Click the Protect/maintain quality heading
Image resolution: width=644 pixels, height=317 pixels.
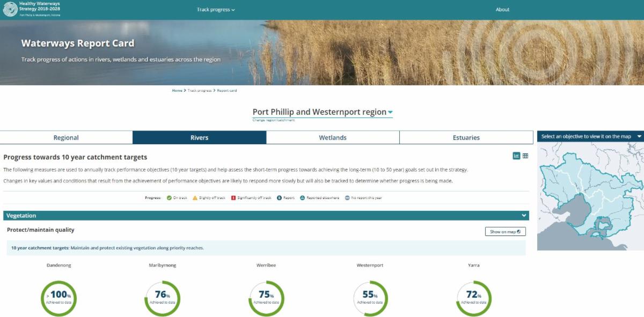(x=41, y=230)
